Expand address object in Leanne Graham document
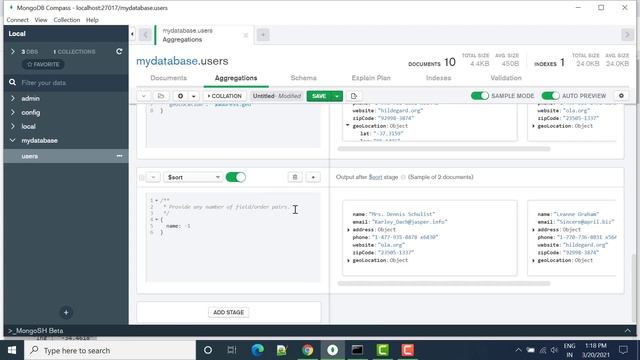 coord(533,230)
